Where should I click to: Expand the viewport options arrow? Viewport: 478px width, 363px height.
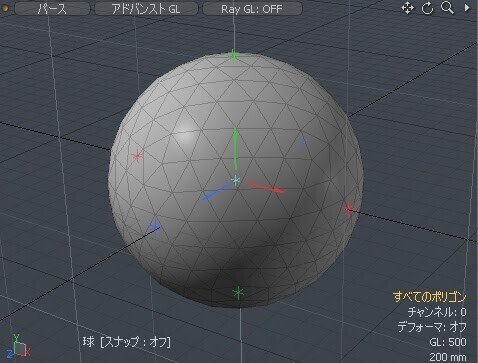(x=467, y=8)
